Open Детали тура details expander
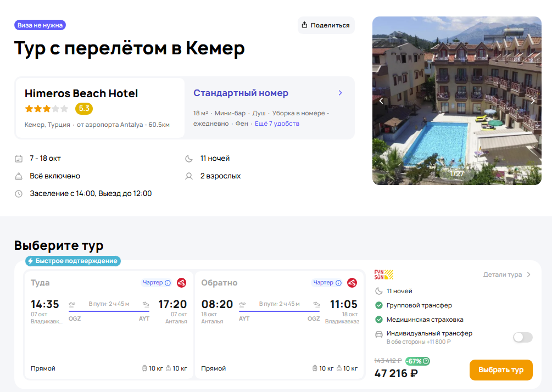 [507, 275]
